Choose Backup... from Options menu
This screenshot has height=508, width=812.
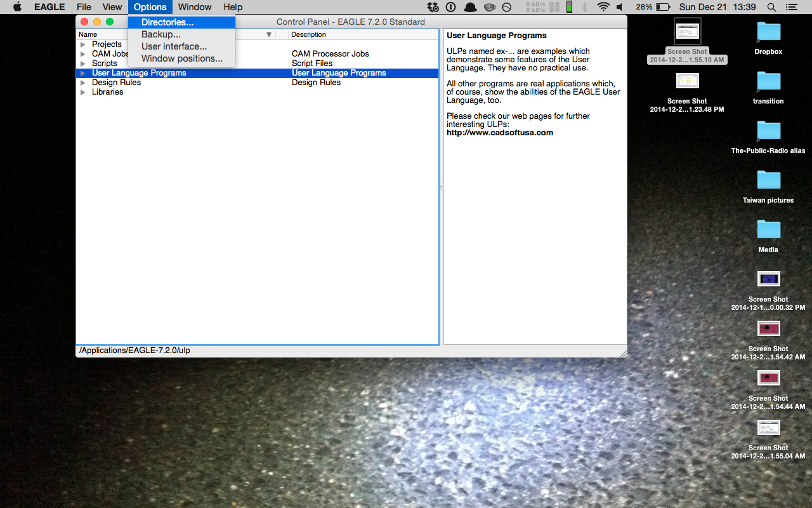coord(181,34)
